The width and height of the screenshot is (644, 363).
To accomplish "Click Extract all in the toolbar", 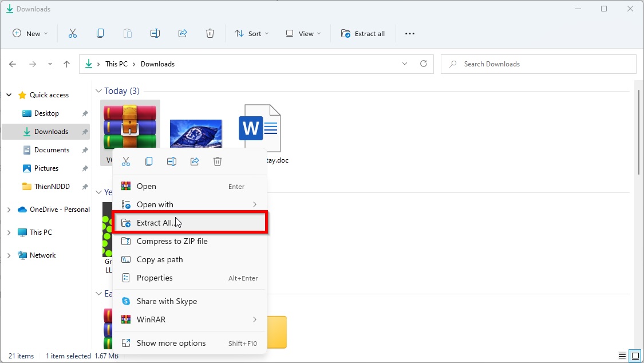I will [x=363, y=34].
